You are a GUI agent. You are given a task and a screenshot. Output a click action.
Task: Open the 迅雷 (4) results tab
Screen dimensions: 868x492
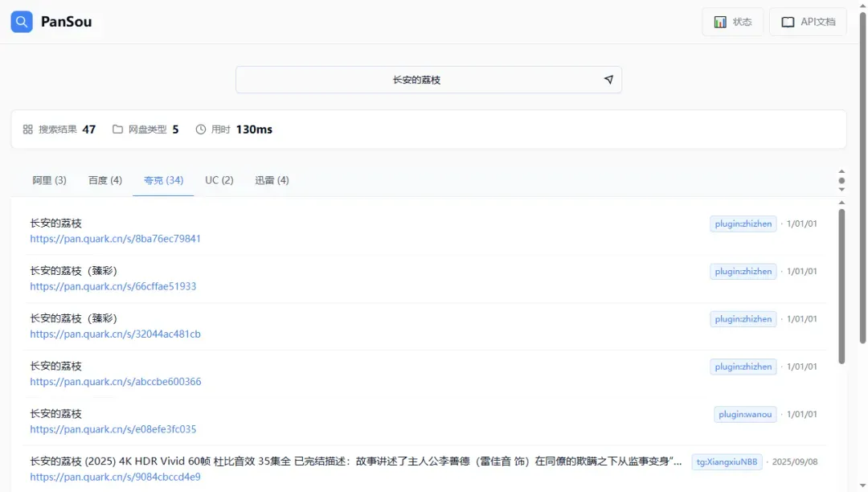272,180
